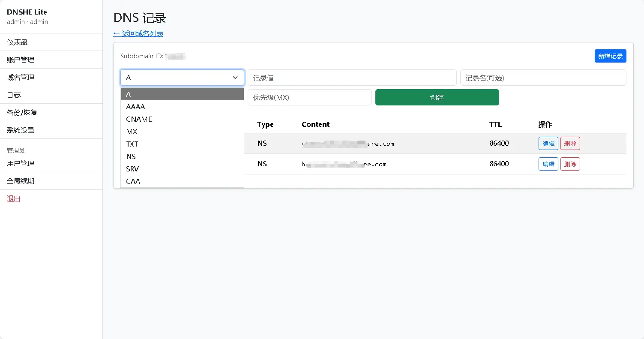This screenshot has width=644, height=339.
Task: Delete the first NS record
Action: [x=570, y=144]
